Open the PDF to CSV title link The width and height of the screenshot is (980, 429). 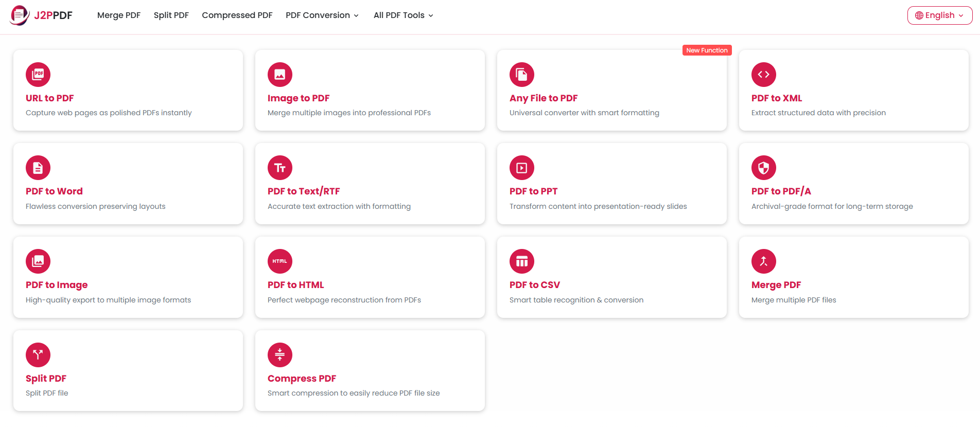pyautogui.click(x=535, y=285)
